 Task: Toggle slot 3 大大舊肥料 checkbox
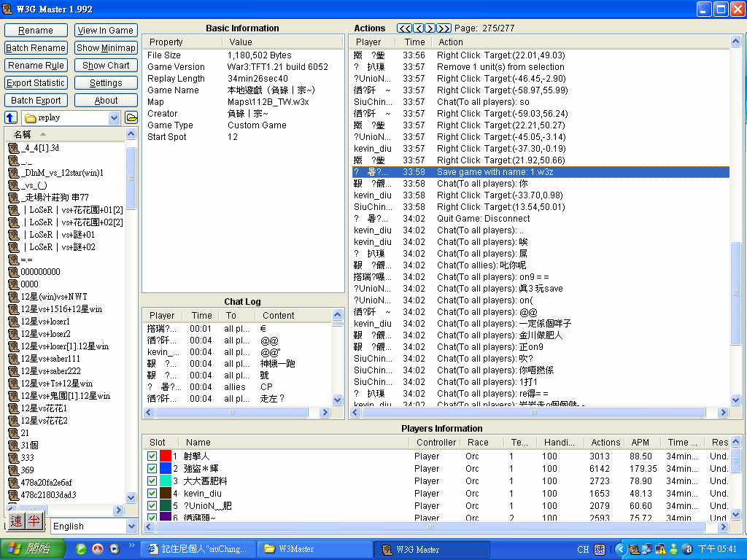pyautogui.click(x=152, y=481)
